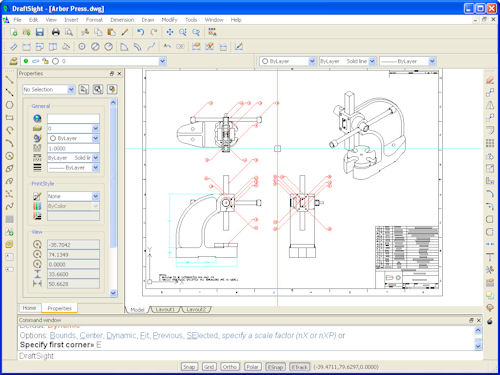Image resolution: width=500 pixels, height=375 pixels.
Task: Open the No Selection dropdown
Action: [71, 89]
